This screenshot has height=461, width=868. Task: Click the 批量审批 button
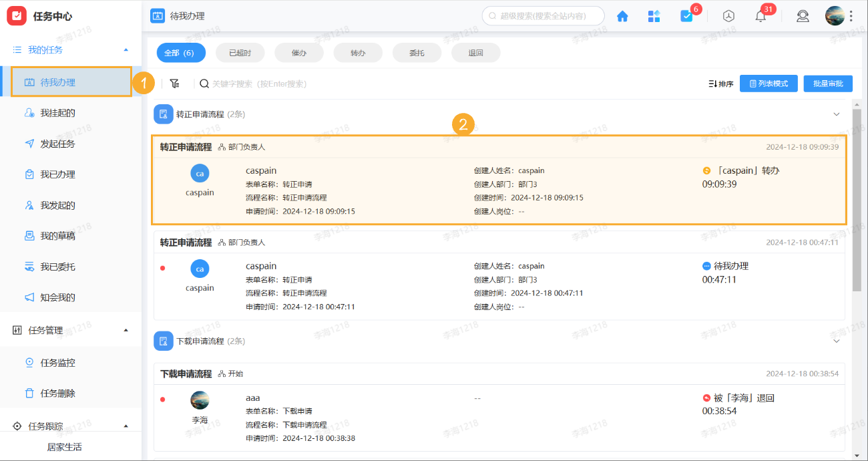point(827,83)
